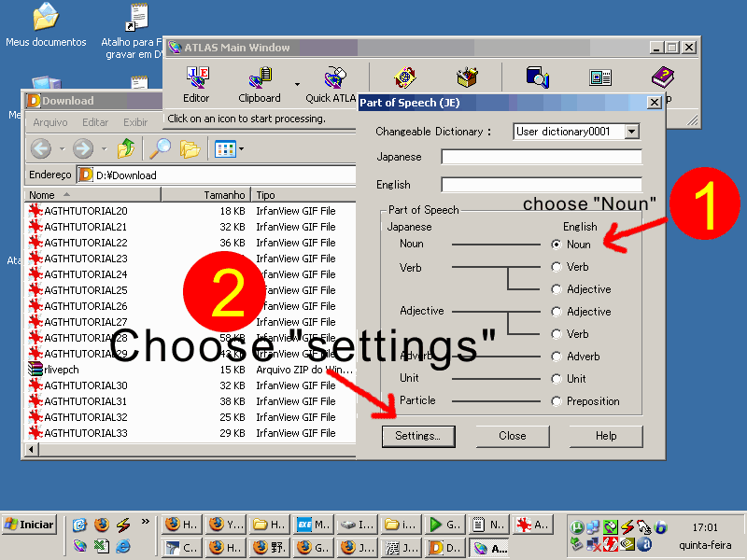747x560 pixels.
Task: Toggle Folders pane in Download window
Action: point(190,148)
